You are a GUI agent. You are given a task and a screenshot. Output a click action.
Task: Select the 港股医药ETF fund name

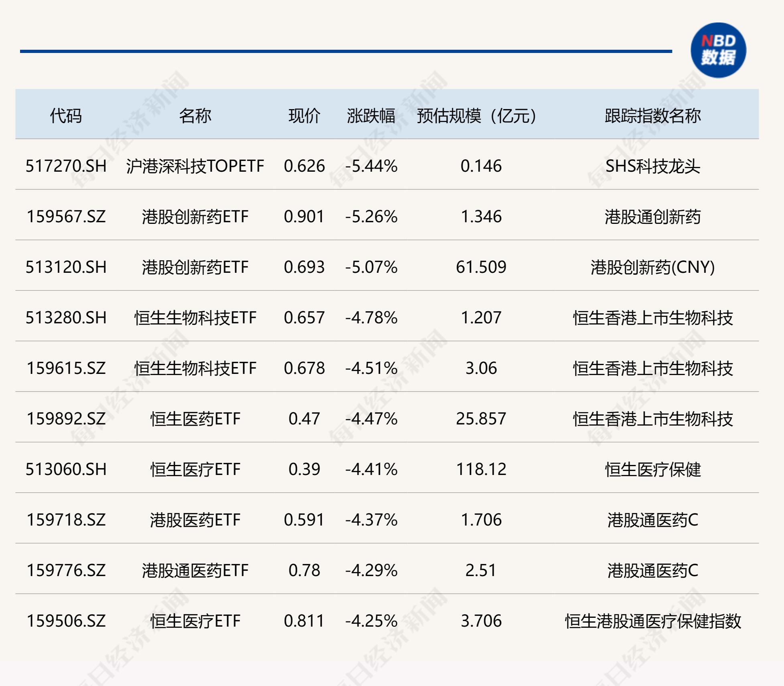[195, 520]
